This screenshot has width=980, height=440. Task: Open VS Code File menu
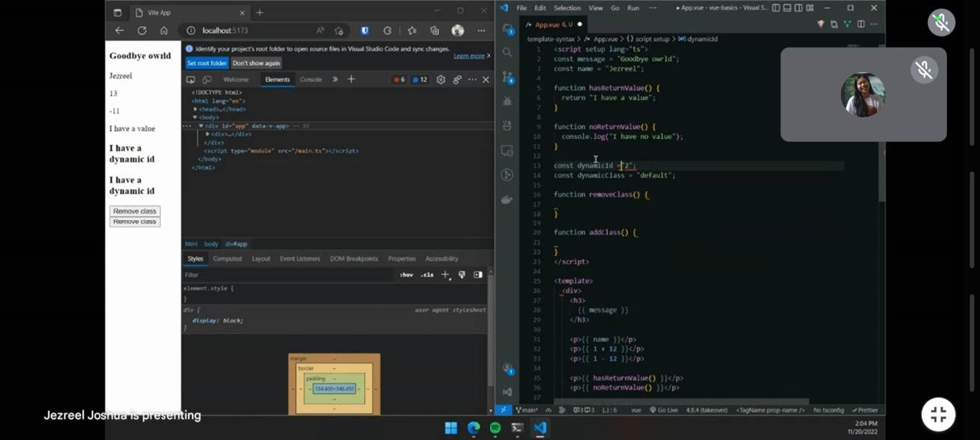(521, 8)
